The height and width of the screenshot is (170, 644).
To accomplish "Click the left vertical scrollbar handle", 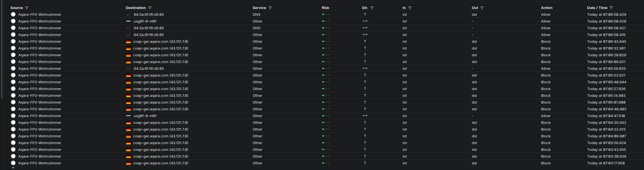I will point(2,49).
